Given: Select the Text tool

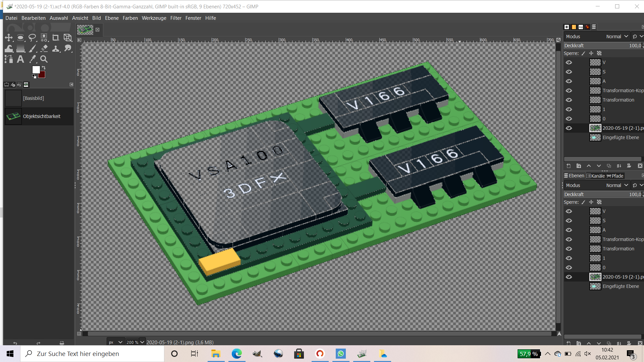Looking at the screenshot, I should [20, 59].
